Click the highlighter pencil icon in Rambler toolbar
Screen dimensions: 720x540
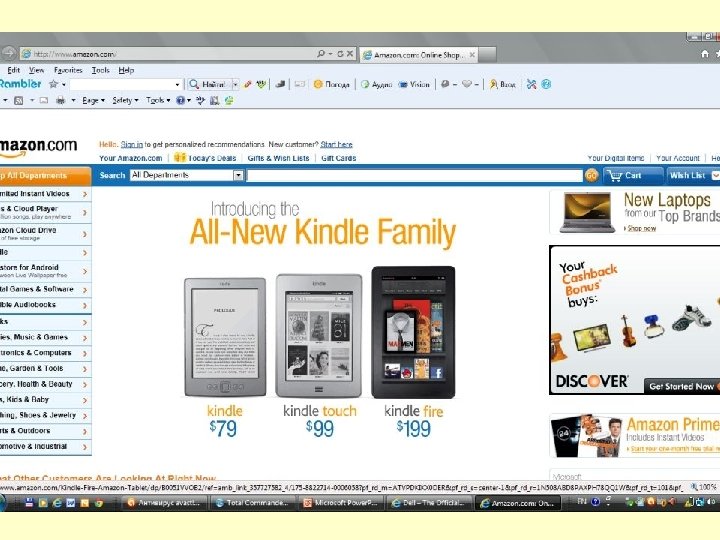248,84
